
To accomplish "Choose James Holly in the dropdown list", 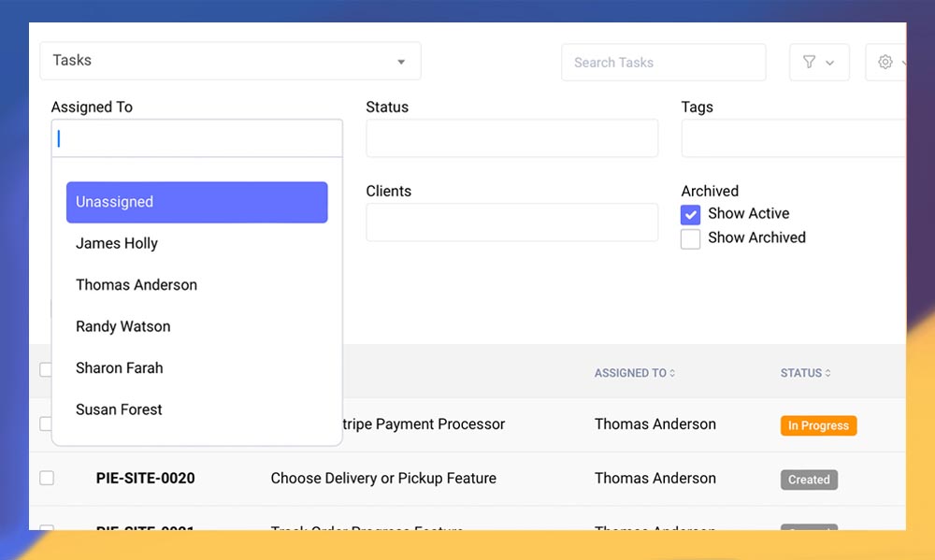I will pyautogui.click(x=117, y=243).
